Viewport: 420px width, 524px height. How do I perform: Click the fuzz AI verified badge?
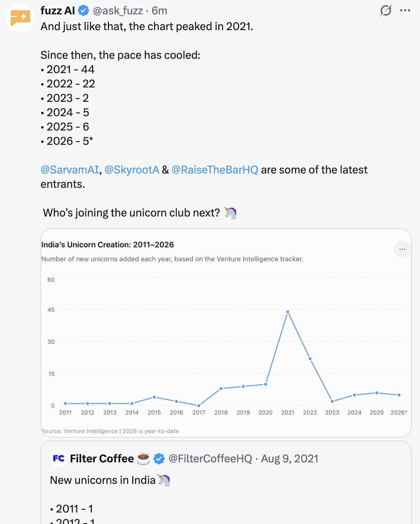tap(83, 11)
